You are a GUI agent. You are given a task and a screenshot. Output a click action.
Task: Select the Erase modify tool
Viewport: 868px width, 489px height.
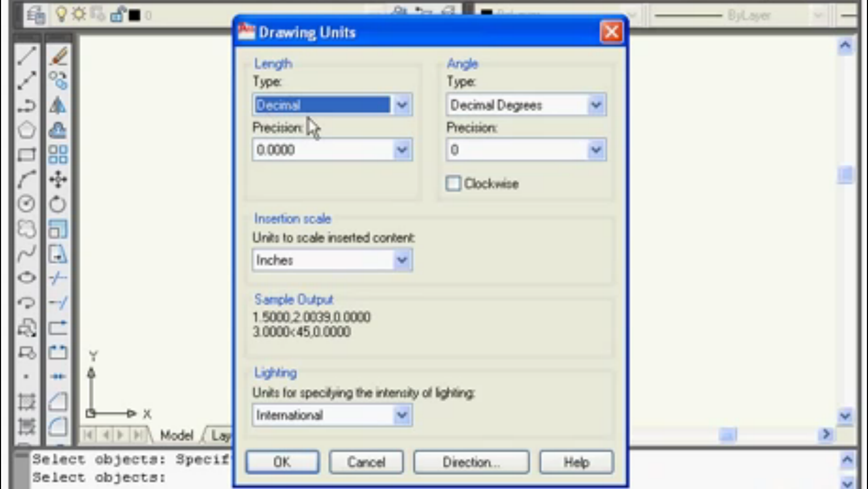pyautogui.click(x=57, y=56)
